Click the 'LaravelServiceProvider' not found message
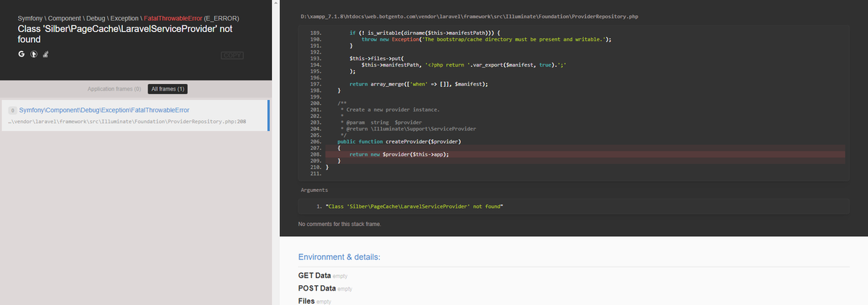868x305 pixels. pyautogui.click(x=124, y=34)
